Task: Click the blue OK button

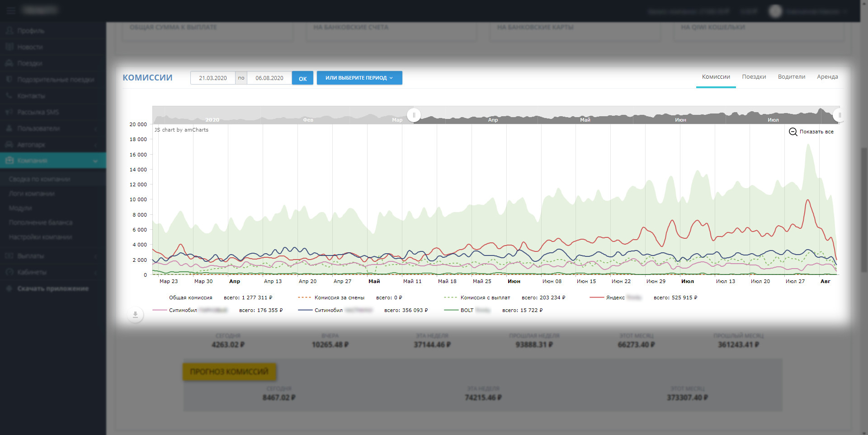Action: pyautogui.click(x=302, y=78)
